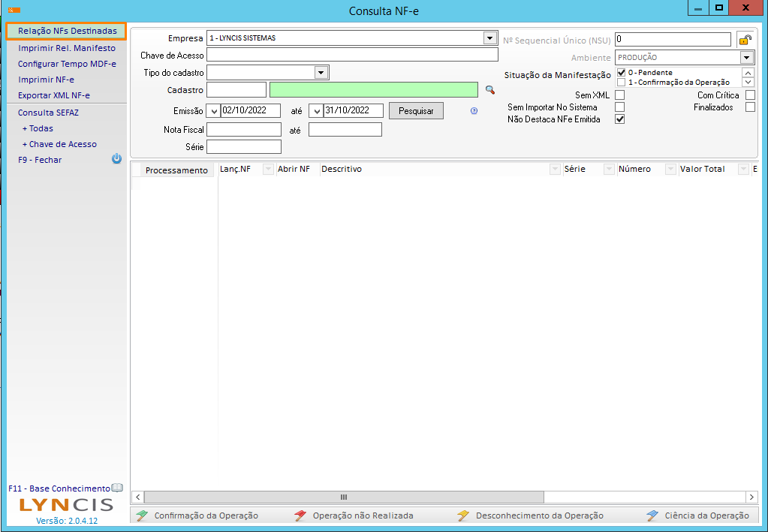Click the Chave de Acesso input field
This screenshot has height=532, width=768.
click(352, 55)
